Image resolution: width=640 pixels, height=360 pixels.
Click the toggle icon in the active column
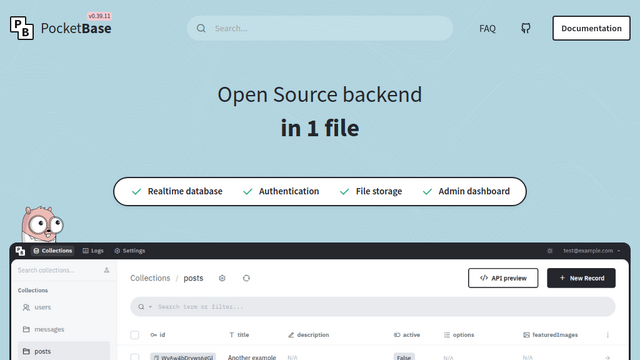point(397,335)
